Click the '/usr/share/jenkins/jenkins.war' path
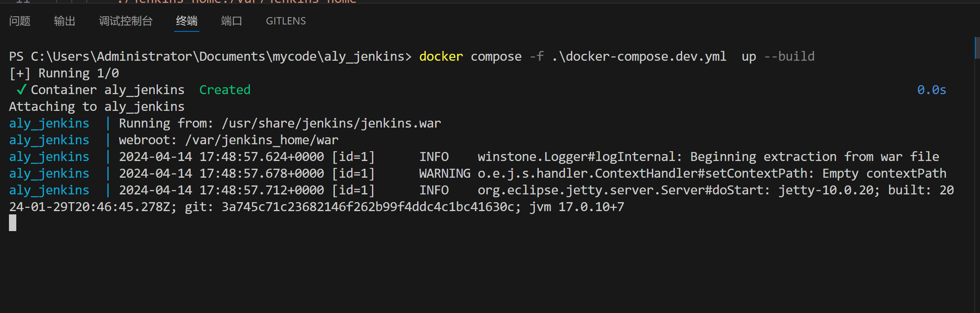The width and height of the screenshot is (980, 313). [331, 123]
